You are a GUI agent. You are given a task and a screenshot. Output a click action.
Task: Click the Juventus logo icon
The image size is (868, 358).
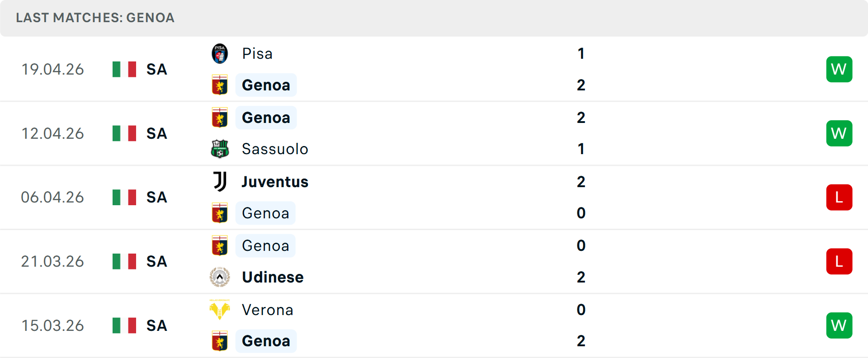tap(220, 181)
